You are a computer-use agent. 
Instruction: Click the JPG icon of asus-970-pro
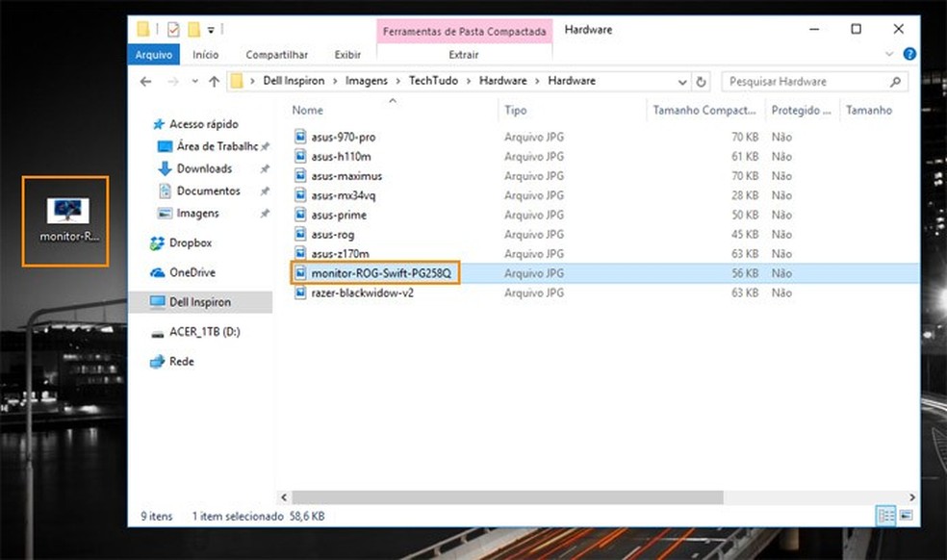300,137
